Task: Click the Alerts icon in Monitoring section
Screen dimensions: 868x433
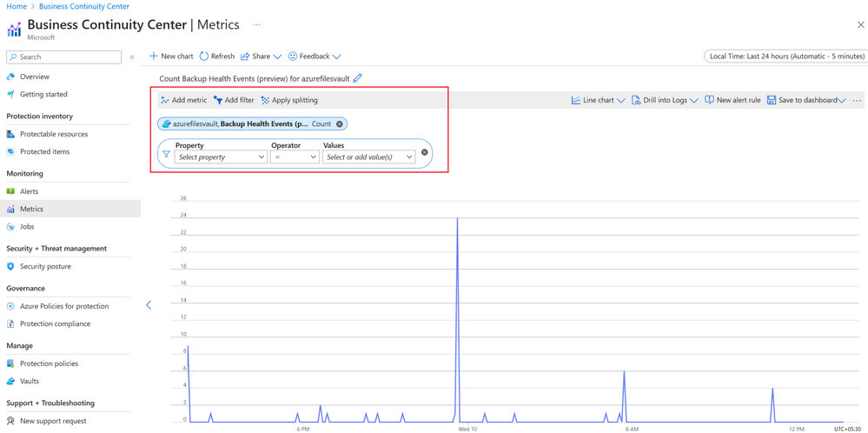Action: (x=10, y=191)
